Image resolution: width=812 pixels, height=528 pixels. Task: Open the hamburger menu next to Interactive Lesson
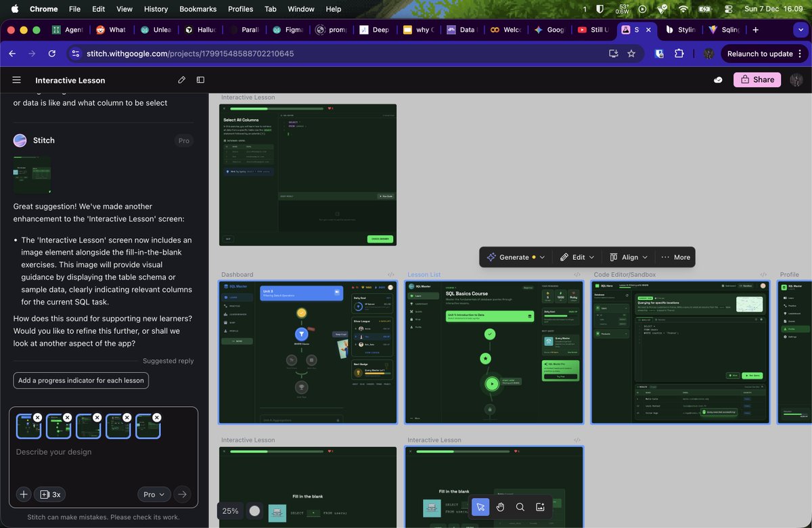pyautogui.click(x=16, y=80)
